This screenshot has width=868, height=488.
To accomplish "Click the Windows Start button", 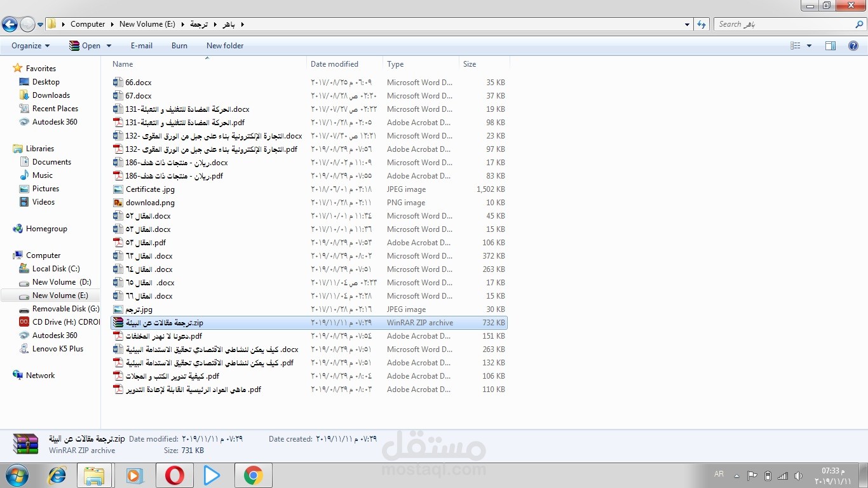I will click(x=15, y=475).
